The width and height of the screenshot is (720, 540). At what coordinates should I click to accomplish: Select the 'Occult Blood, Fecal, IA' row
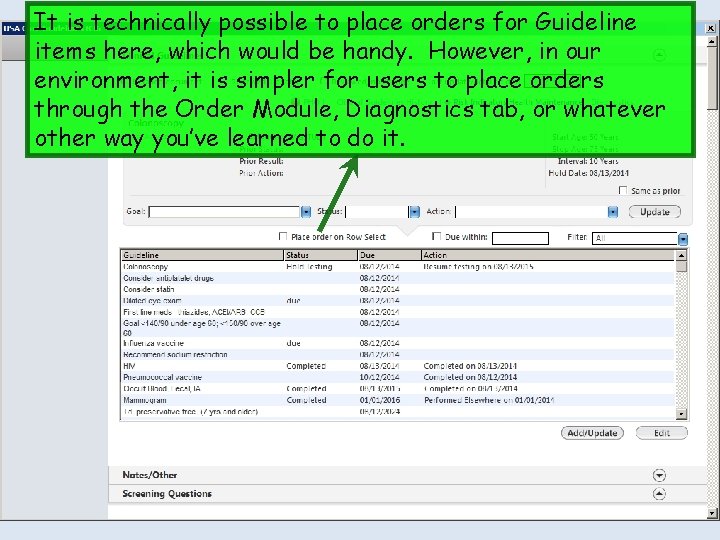(x=398, y=389)
